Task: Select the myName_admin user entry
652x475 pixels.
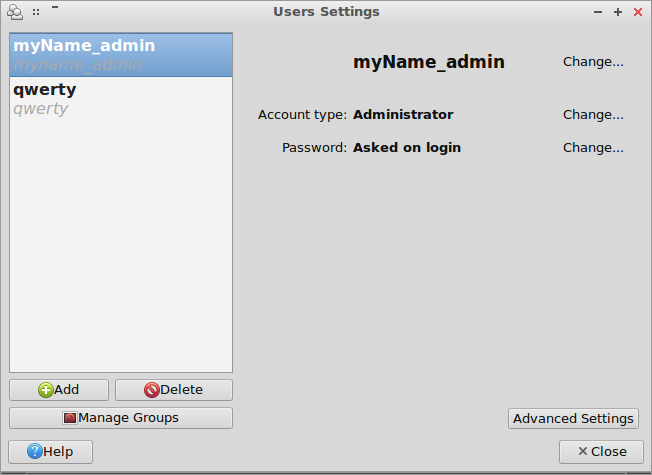Action: point(121,55)
